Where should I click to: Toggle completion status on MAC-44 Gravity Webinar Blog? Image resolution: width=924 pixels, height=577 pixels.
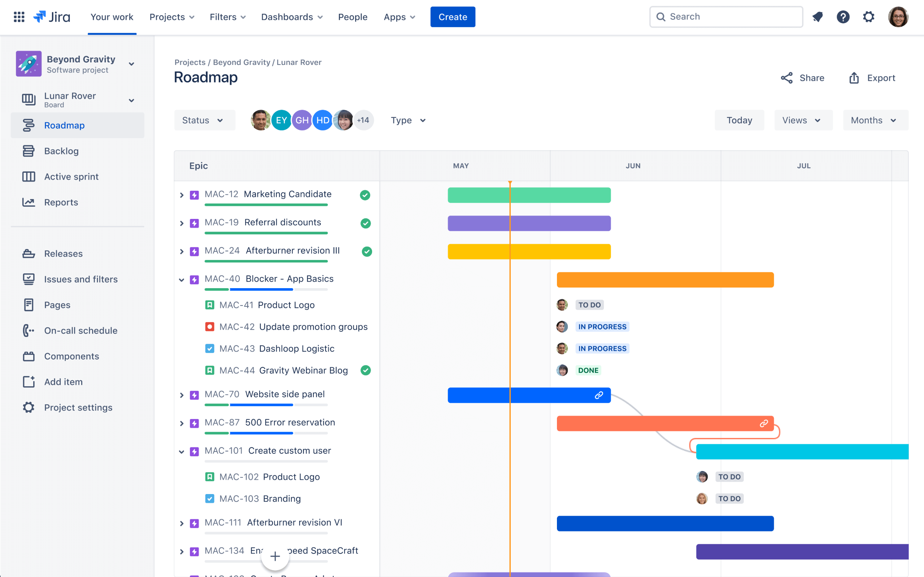click(x=366, y=370)
